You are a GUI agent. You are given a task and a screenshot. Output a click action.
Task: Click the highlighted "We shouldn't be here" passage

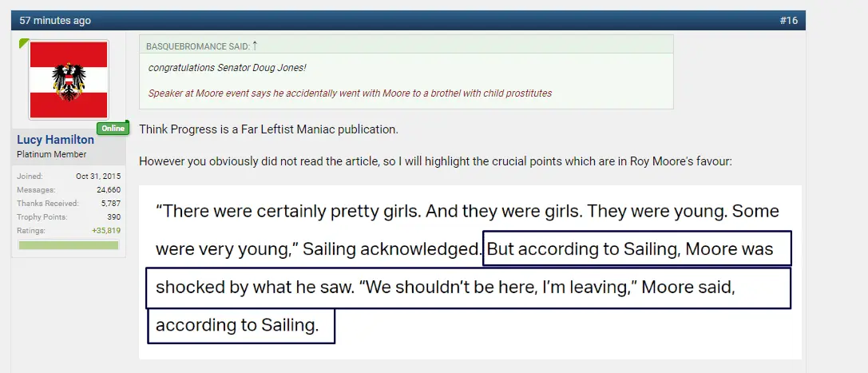tap(468, 288)
